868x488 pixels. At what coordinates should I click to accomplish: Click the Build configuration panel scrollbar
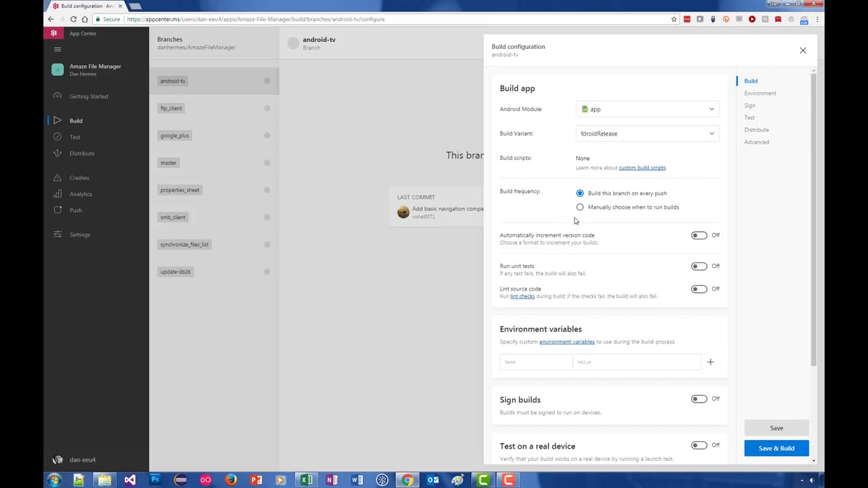(814, 219)
